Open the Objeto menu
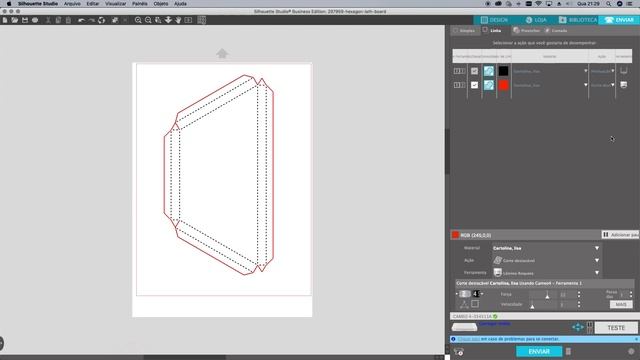This screenshot has width=640, height=360. click(x=161, y=4)
